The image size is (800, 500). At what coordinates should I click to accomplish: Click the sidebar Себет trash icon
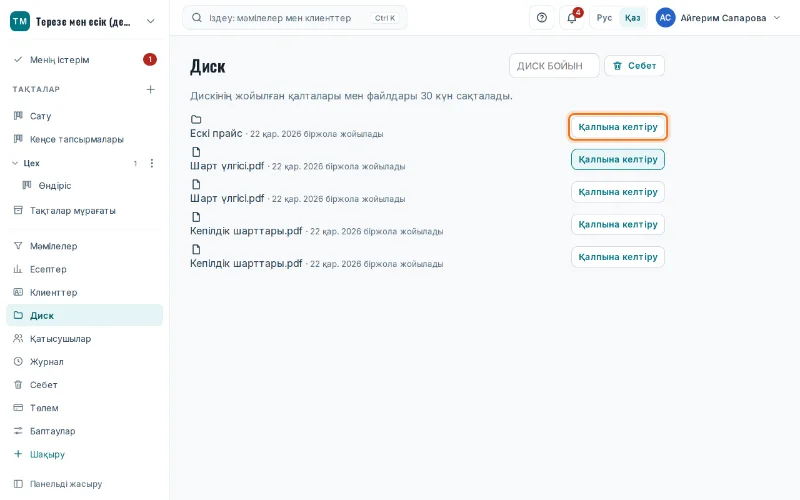18,384
